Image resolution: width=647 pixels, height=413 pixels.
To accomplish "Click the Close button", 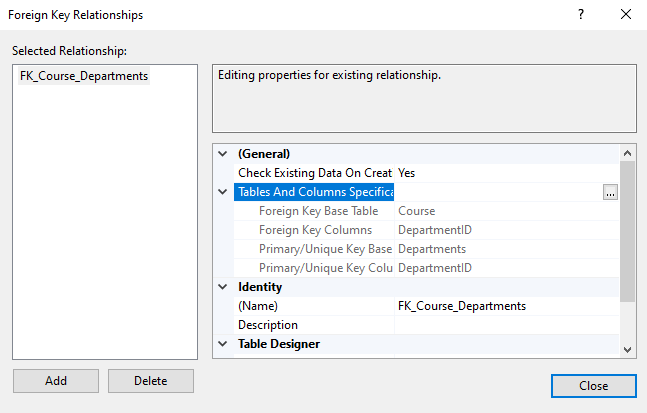I will click(593, 386).
